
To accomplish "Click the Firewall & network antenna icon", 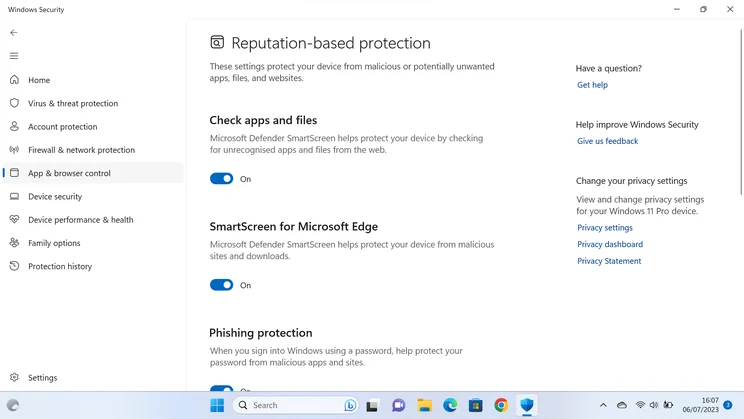I will [14, 149].
